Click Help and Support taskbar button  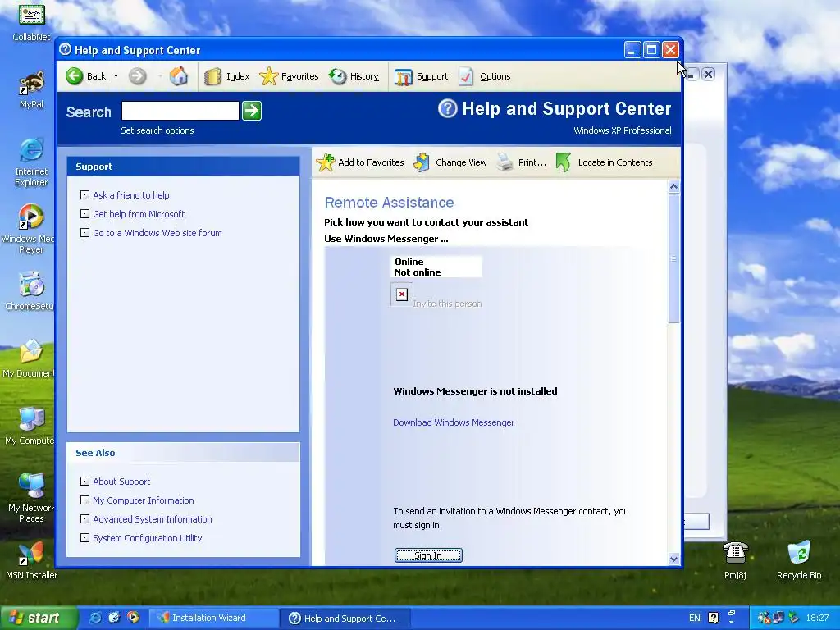pos(345,619)
